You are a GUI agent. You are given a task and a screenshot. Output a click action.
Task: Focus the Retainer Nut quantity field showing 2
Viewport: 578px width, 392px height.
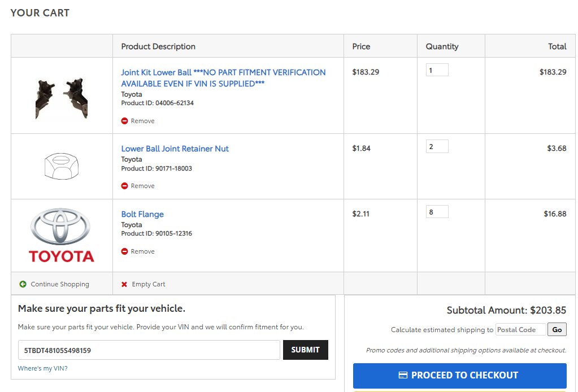click(x=437, y=146)
